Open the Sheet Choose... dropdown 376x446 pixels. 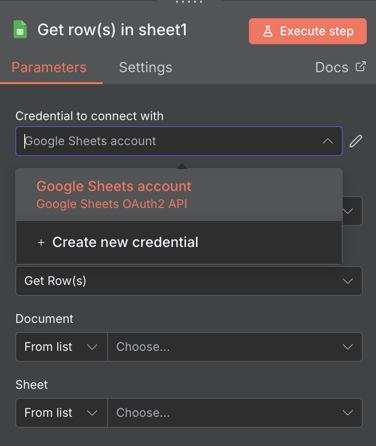coord(235,413)
